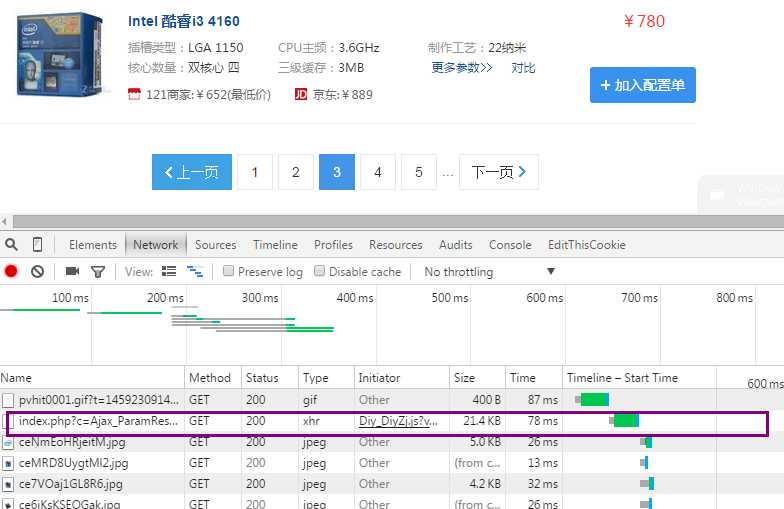The width and height of the screenshot is (784, 509).
Task: Open the Console tab
Action: 510,244
